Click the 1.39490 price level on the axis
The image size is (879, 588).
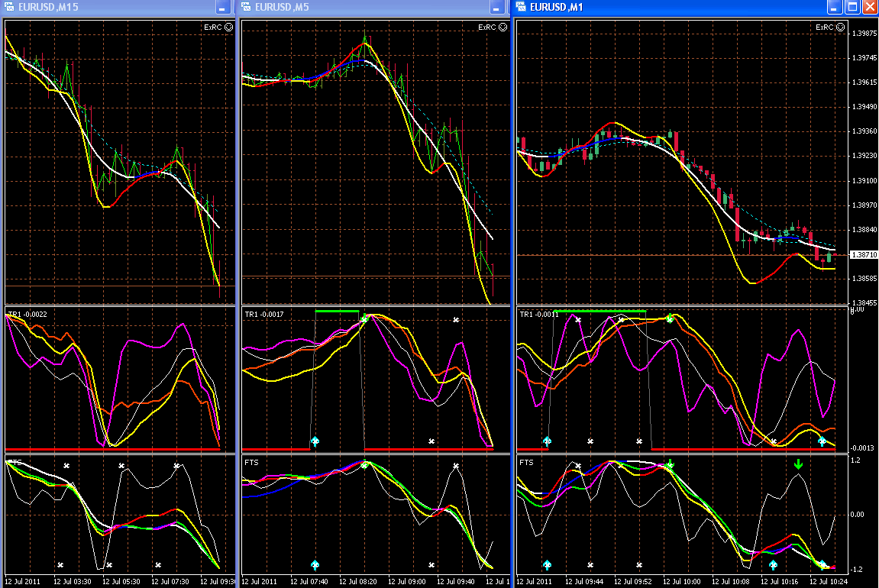864,106
